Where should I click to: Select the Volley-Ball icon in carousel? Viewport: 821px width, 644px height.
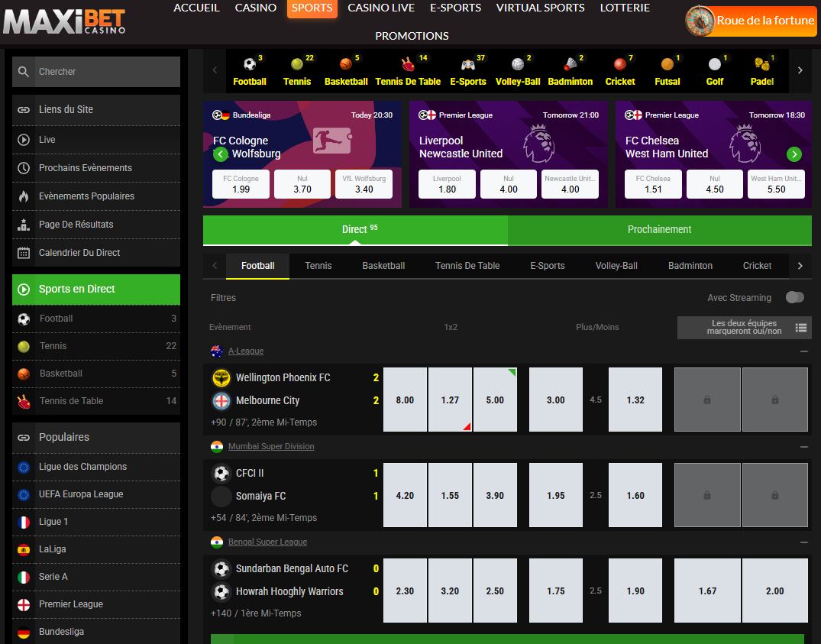tap(517, 64)
